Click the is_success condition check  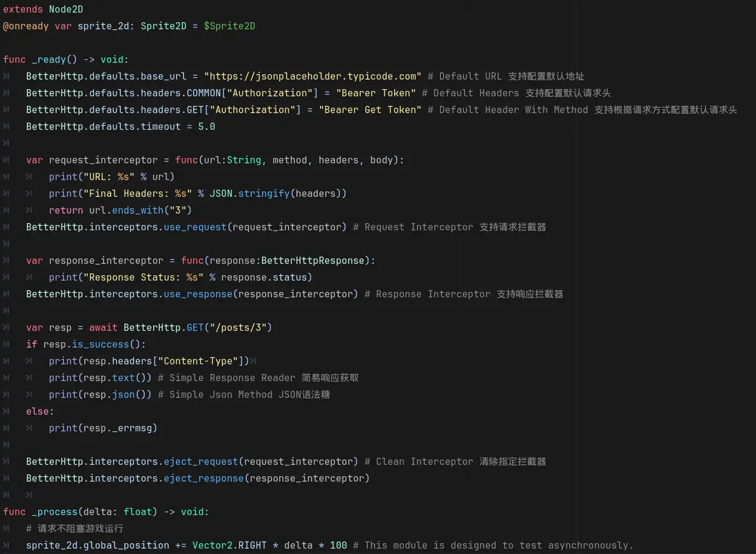pos(100,344)
